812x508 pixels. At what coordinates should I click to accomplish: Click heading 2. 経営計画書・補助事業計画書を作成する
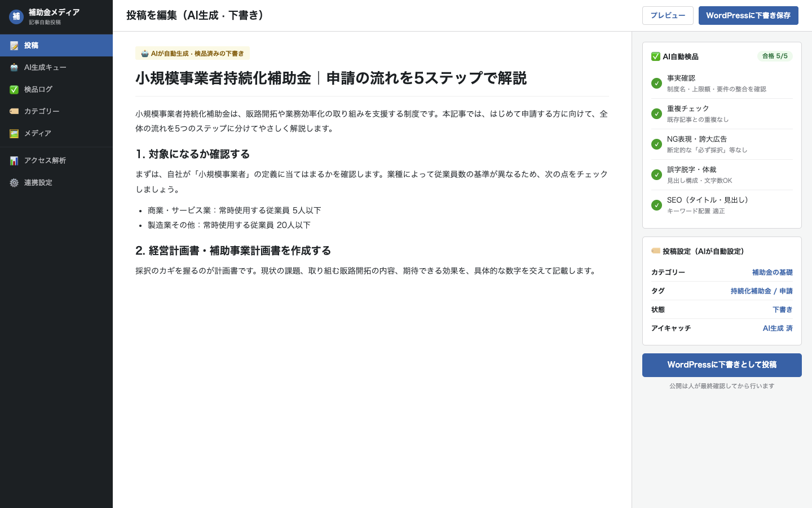pos(233,251)
